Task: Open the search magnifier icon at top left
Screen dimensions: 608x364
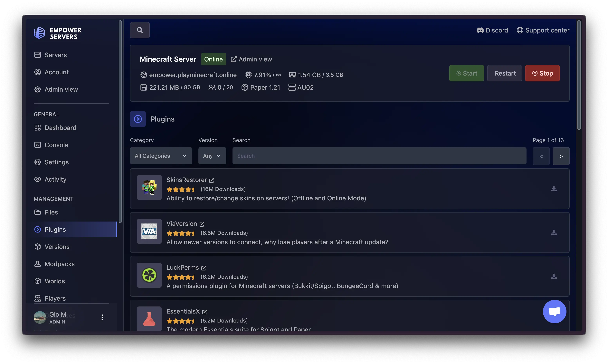Action: (x=140, y=30)
